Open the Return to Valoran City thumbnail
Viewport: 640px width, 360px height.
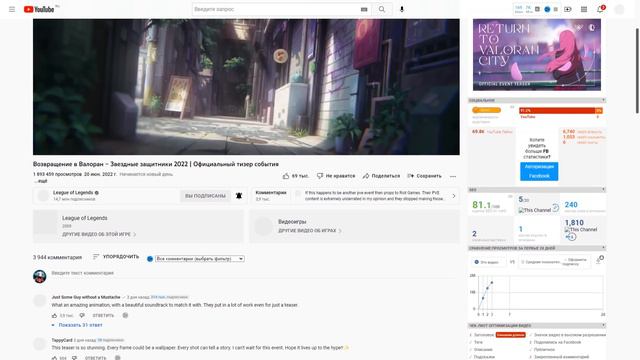click(537, 55)
